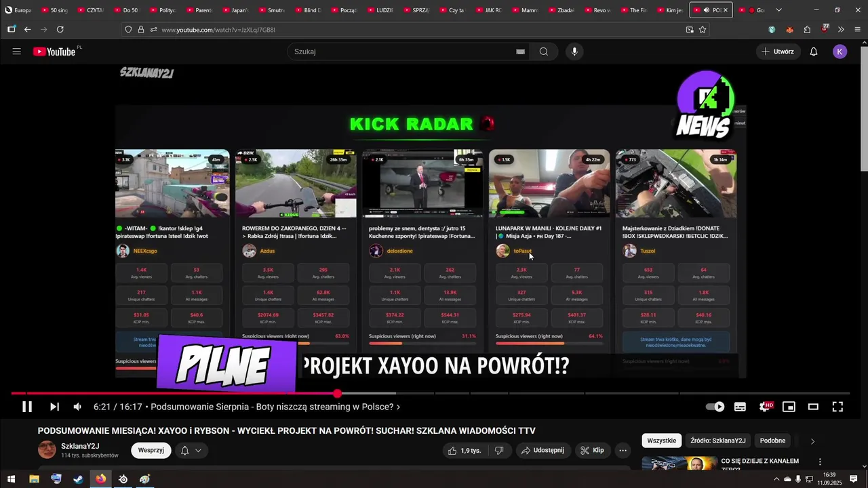
Task: Open the Windows Start menu
Action: point(11,479)
